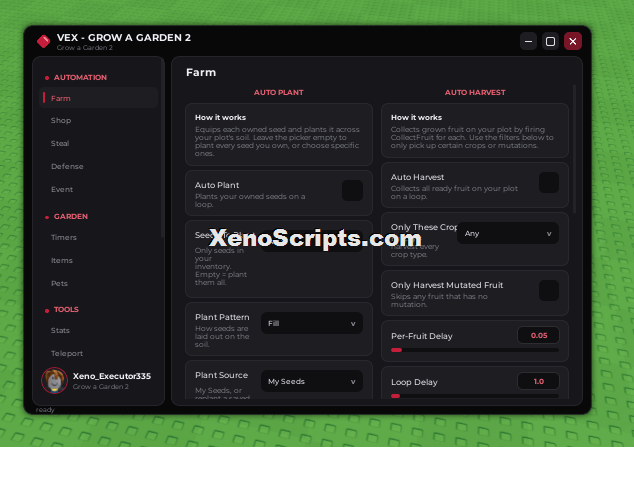Toggle Only Harvest Mutated Fruit

tap(549, 290)
